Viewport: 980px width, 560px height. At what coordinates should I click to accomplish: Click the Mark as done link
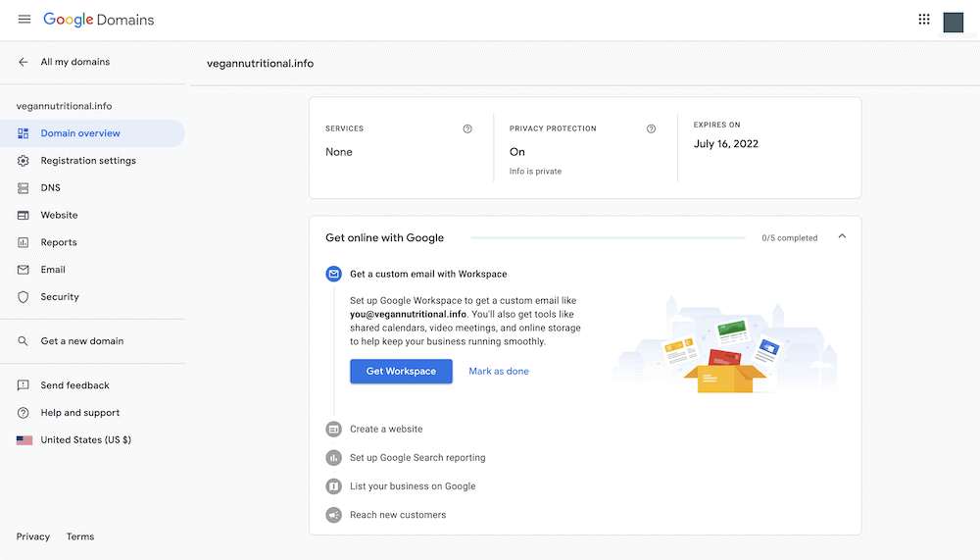tap(499, 371)
